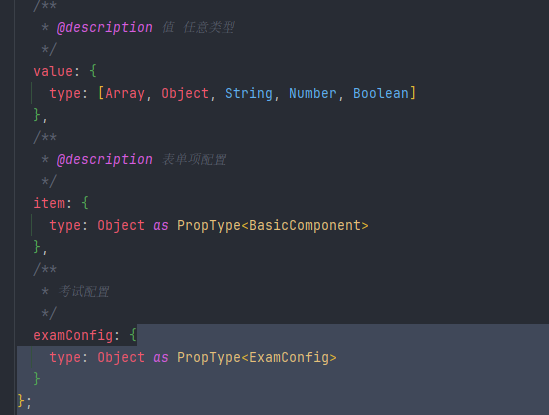Click the value property name

coord(53,71)
